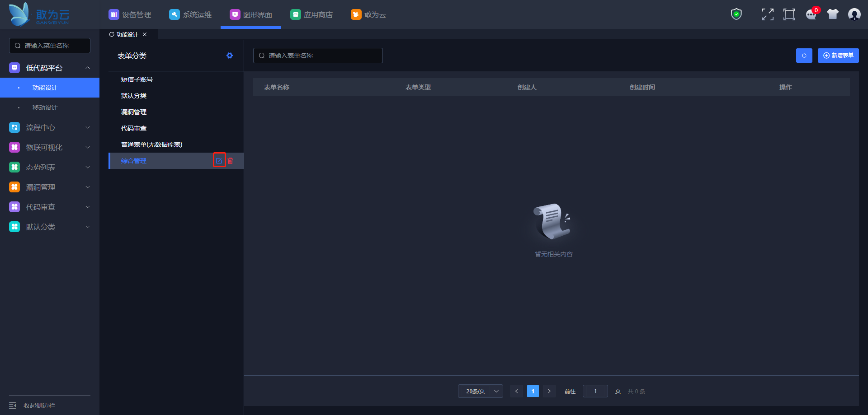Focus the 请输入表单名称 search field

click(x=318, y=56)
